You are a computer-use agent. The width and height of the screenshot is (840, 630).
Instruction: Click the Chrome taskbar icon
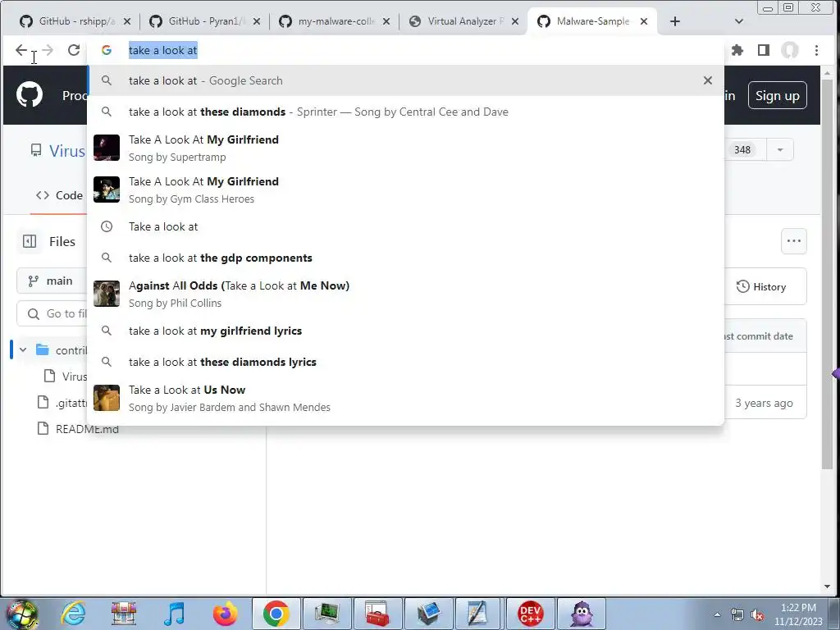(x=276, y=614)
